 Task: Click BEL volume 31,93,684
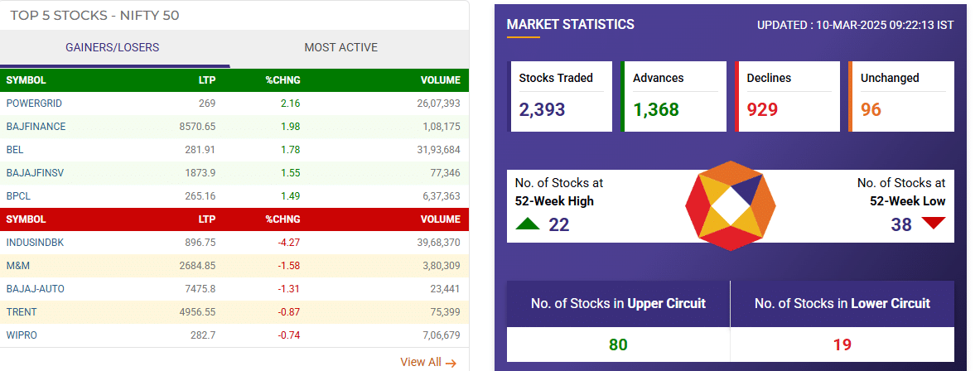[x=437, y=149]
